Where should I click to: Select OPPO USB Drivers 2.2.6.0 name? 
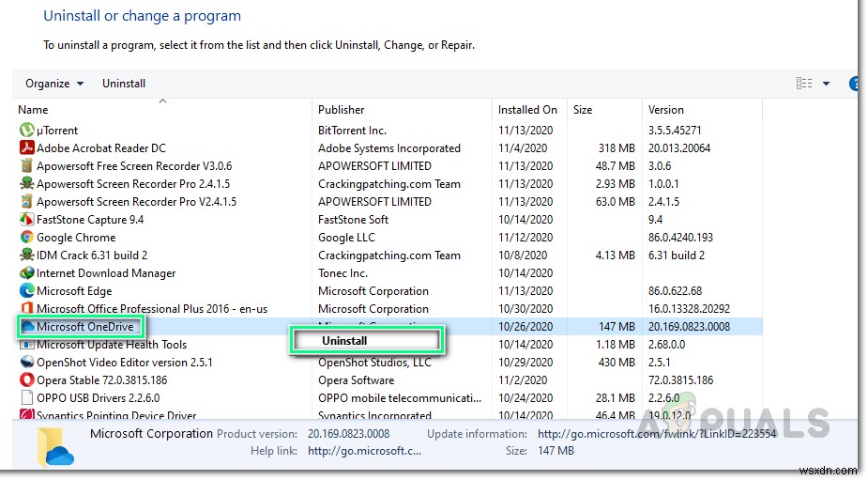[98, 398]
